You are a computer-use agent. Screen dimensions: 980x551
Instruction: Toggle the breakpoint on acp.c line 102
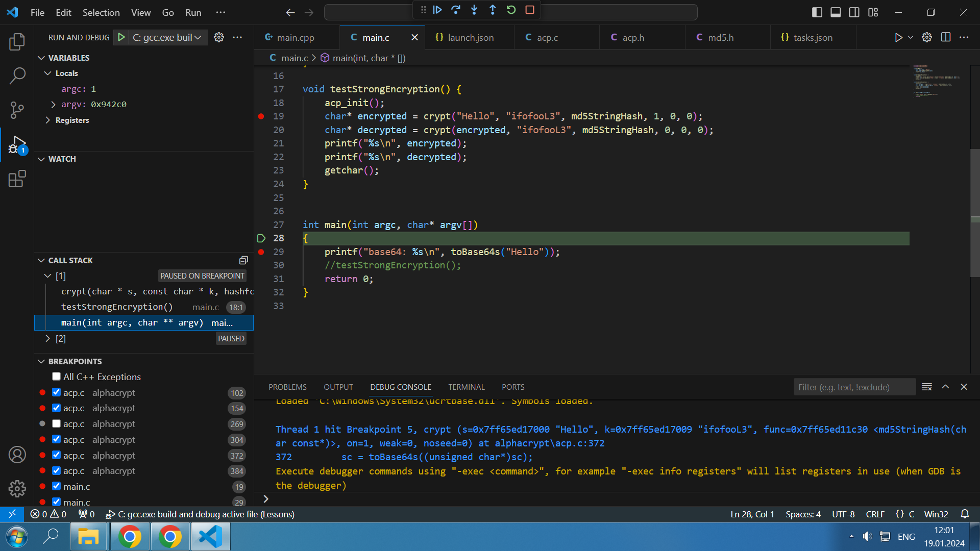click(x=57, y=392)
